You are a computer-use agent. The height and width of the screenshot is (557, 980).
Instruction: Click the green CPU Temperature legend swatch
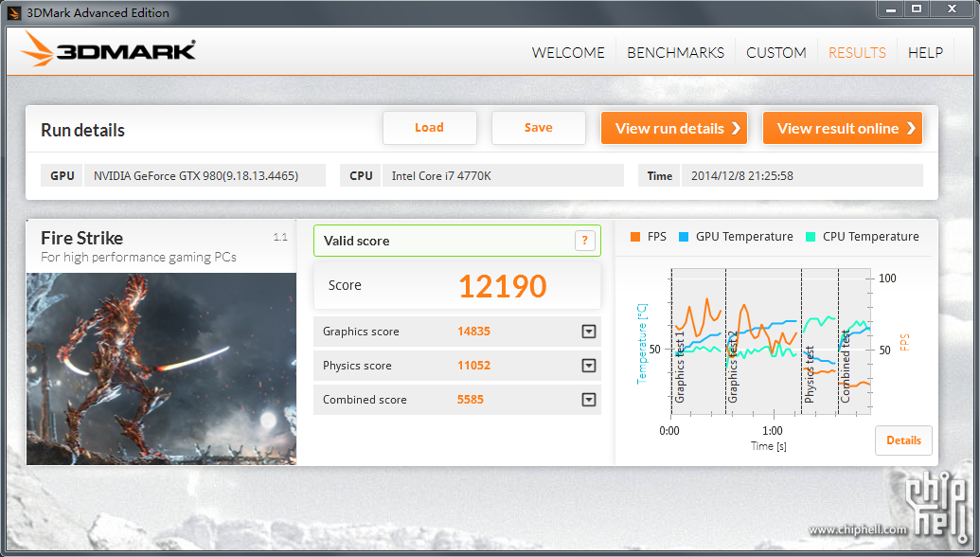[x=811, y=237]
